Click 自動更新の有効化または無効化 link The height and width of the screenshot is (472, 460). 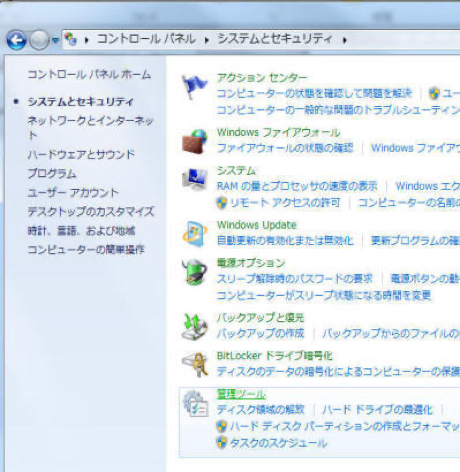click(x=285, y=241)
